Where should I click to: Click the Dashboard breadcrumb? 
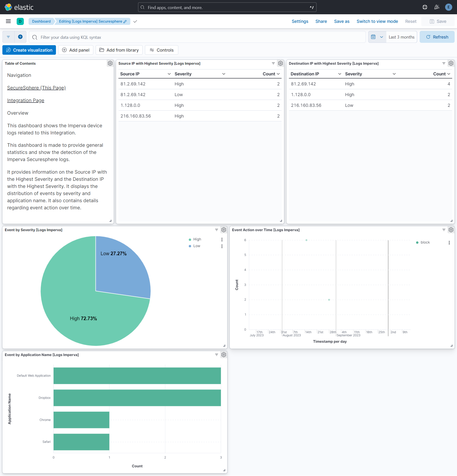41,21
